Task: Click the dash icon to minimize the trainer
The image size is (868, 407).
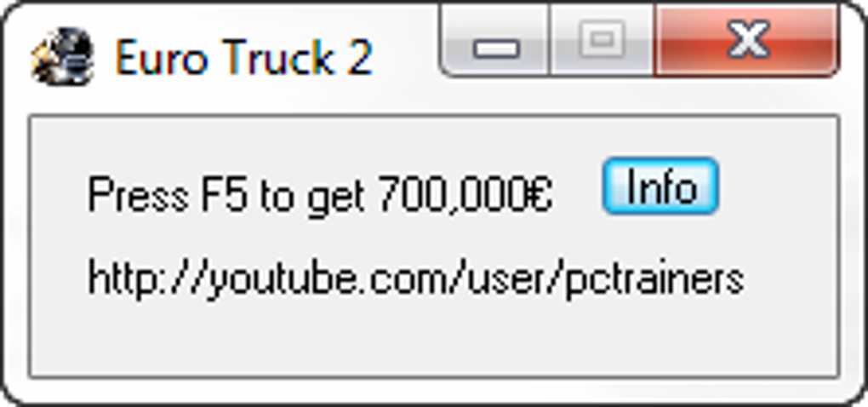Action: click(497, 49)
